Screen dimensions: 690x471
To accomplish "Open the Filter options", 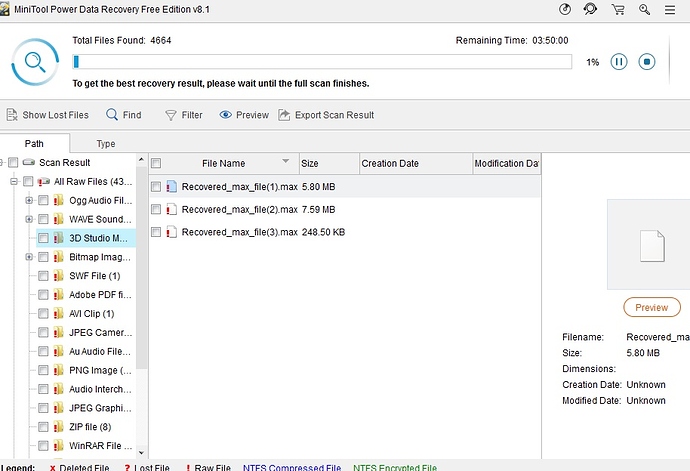I will coord(184,115).
